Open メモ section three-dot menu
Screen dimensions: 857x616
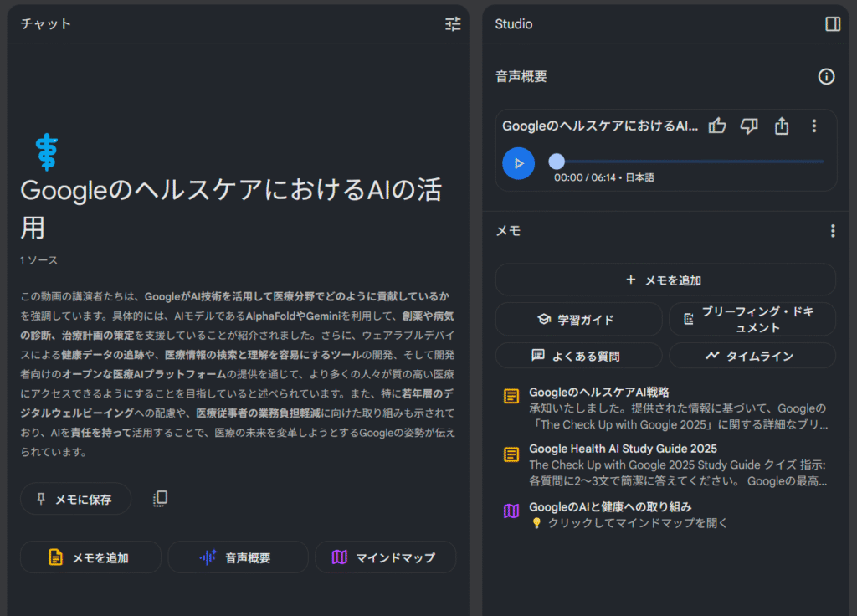pyautogui.click(x=832, y=231)
